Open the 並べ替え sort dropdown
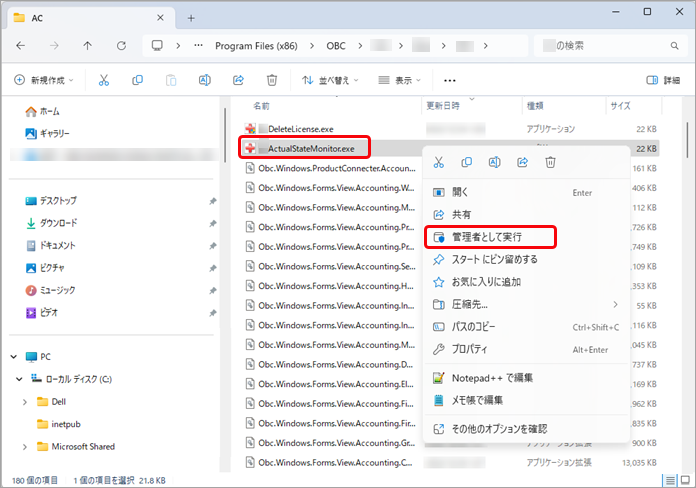The image size is (696, 488). click(330, 80)
